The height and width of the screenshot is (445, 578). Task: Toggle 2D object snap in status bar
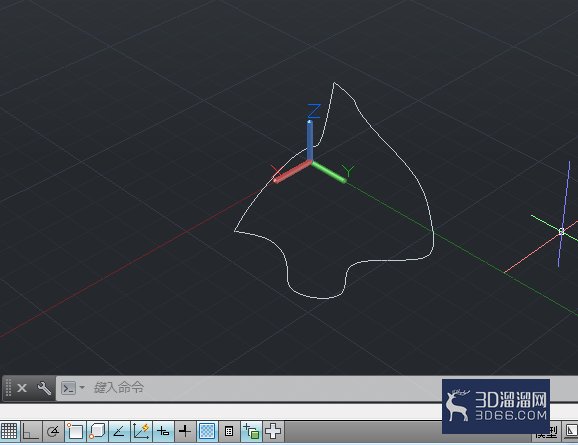[75, 431]
